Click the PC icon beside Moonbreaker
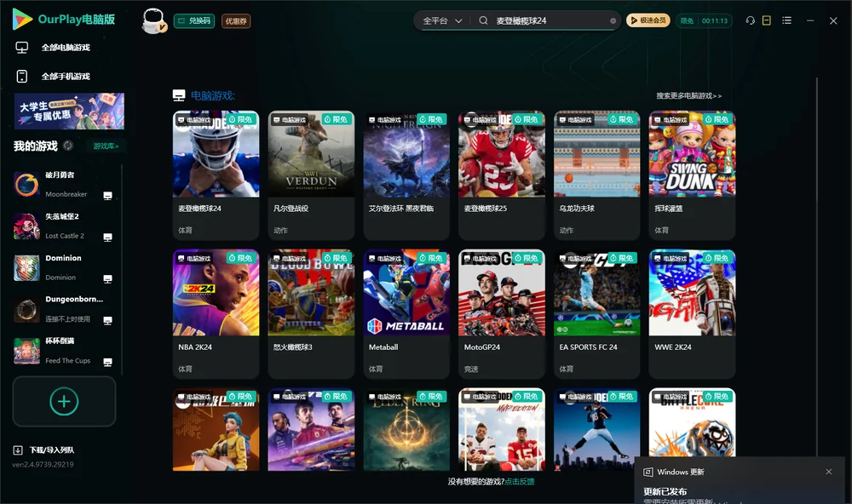Image resolution: width=852 pixels, height=504 pixels. coord(107,196)
